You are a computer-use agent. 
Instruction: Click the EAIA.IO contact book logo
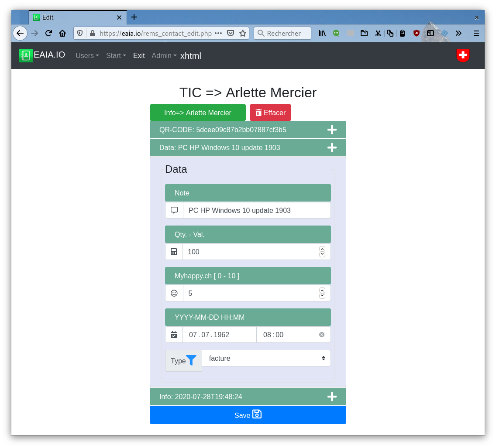[x=26, y=55]
